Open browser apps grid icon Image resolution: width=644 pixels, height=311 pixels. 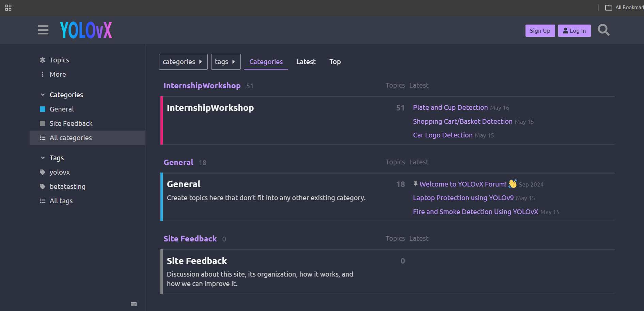coord(9,8)
